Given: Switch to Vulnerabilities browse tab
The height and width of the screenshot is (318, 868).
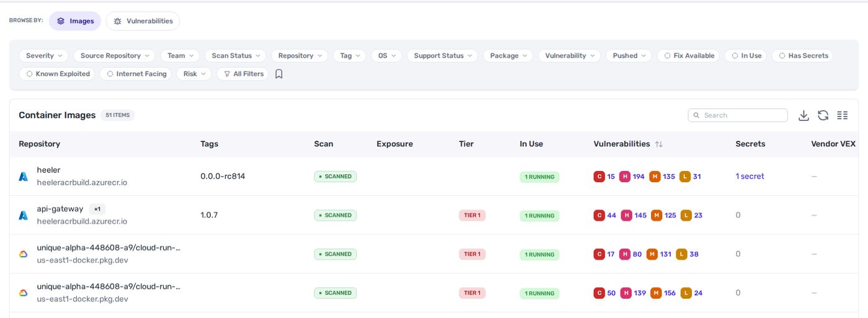Looking at the screenshot, I should (143, 21).
